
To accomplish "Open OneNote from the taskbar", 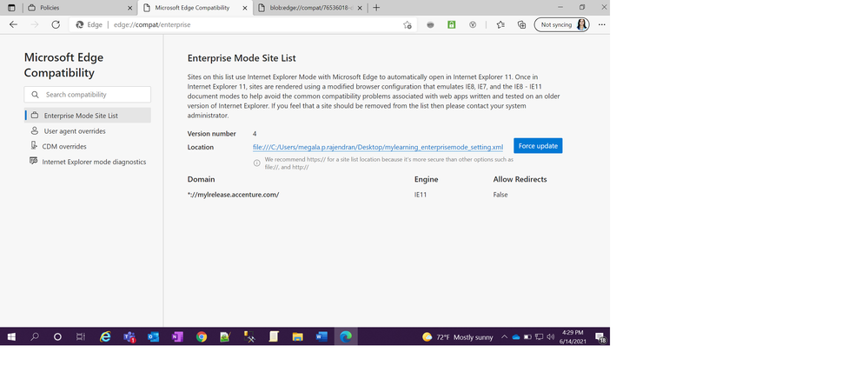I will point(177,336).
